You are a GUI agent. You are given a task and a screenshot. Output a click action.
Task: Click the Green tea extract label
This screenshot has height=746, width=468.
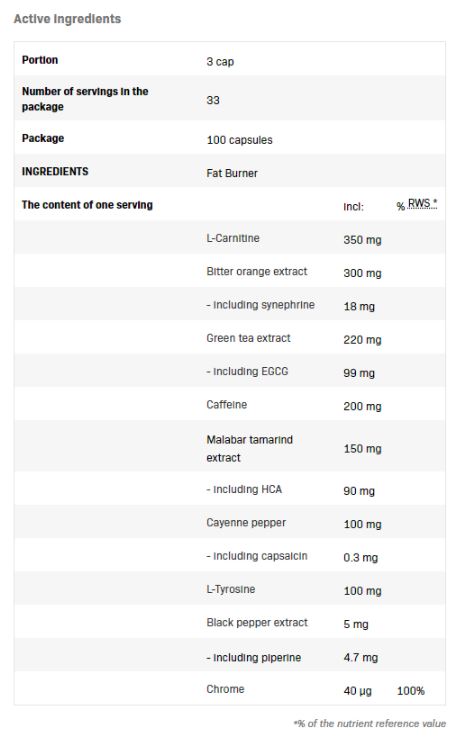pyautogui.click(x=248, y=338)
